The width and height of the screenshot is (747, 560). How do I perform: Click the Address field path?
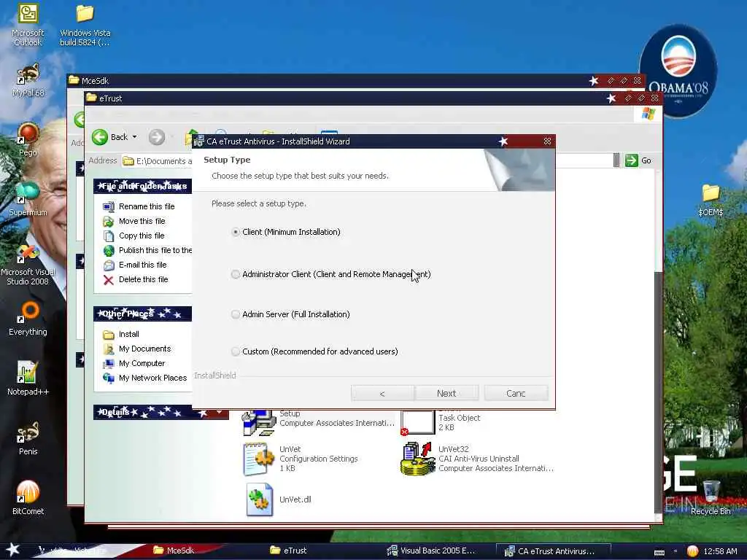164,161
